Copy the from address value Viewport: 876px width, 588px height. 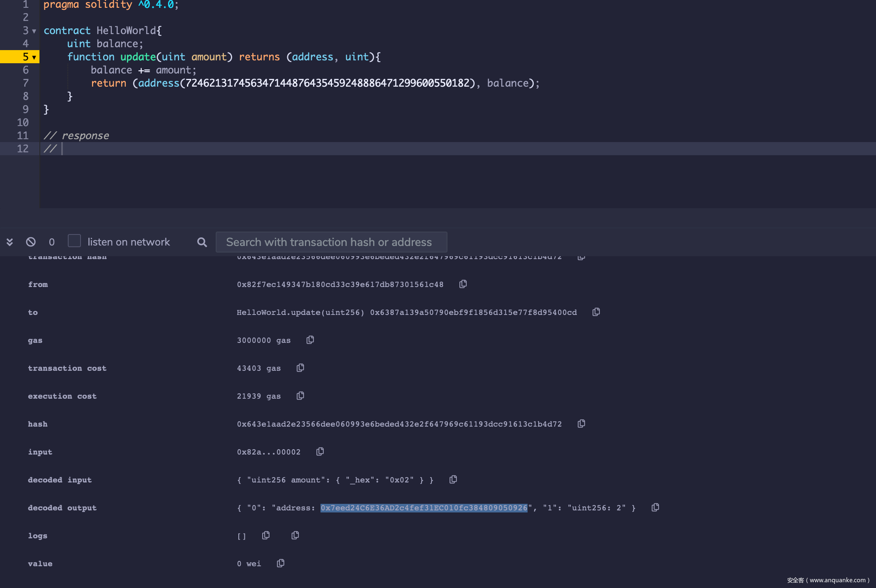pos(463,284)
